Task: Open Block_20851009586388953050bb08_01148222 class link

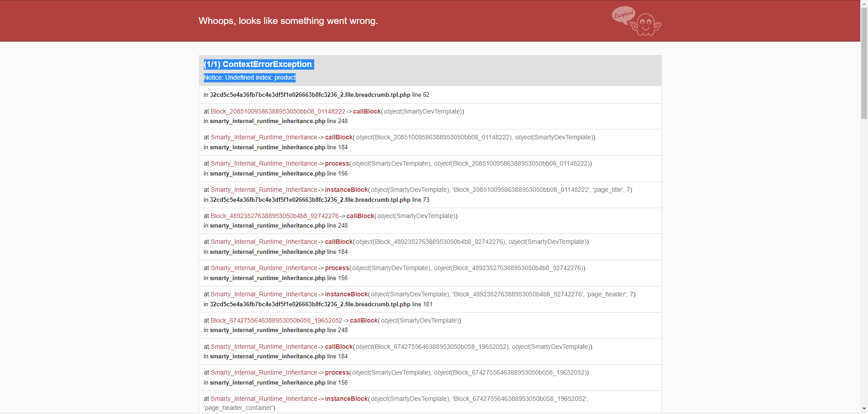Action: pyautogui.click(x=278, y=111)
